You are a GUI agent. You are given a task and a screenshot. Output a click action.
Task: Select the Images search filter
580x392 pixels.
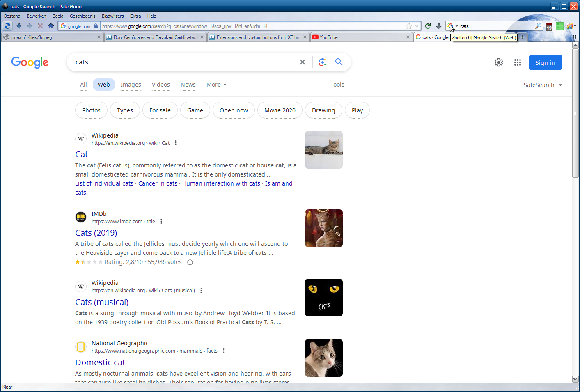coord(131,85)
